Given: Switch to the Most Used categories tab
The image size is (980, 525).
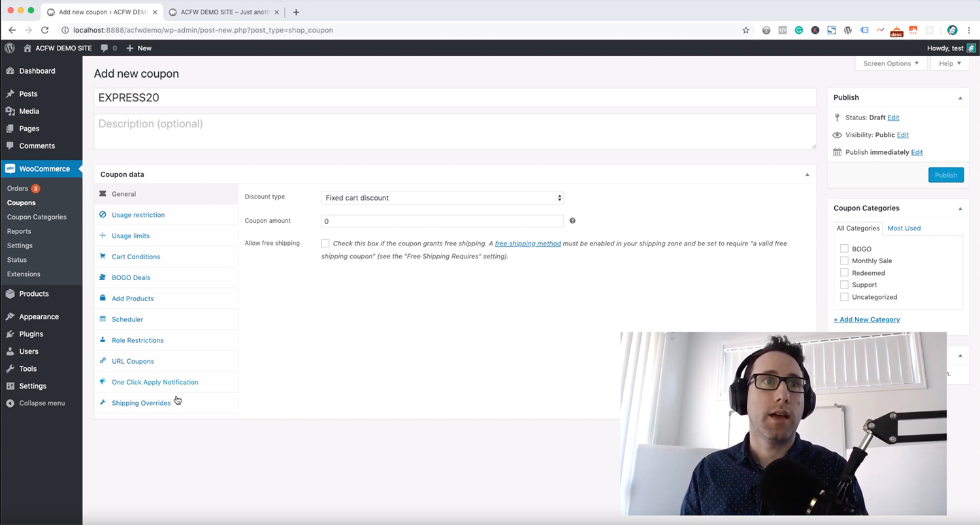Looking at the screenshot, I should (904, 228).
